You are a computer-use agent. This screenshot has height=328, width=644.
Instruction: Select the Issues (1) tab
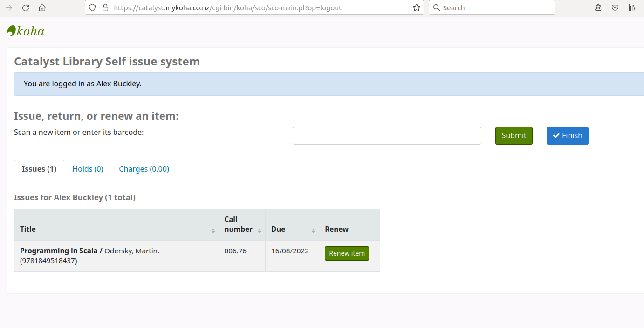[39, 169]
